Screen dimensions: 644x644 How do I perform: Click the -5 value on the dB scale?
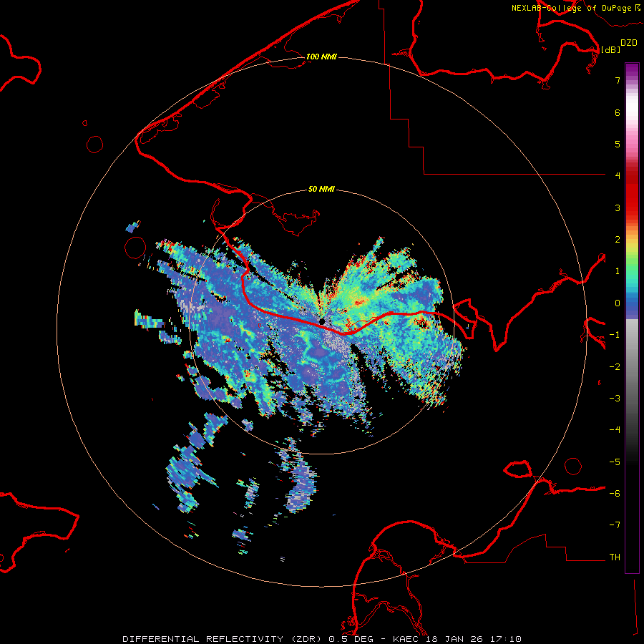click(615, 462)
